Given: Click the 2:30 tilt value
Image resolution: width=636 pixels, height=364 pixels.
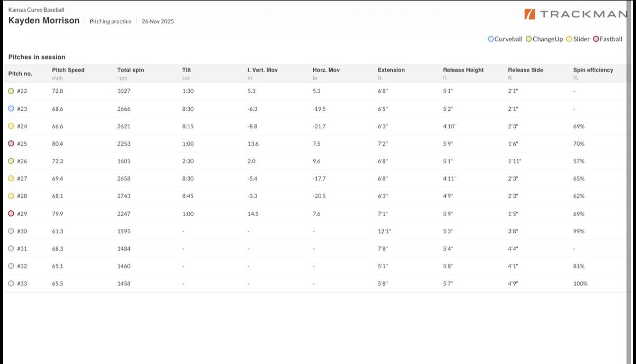Looking at the screenshot, I should click(188, 161).
